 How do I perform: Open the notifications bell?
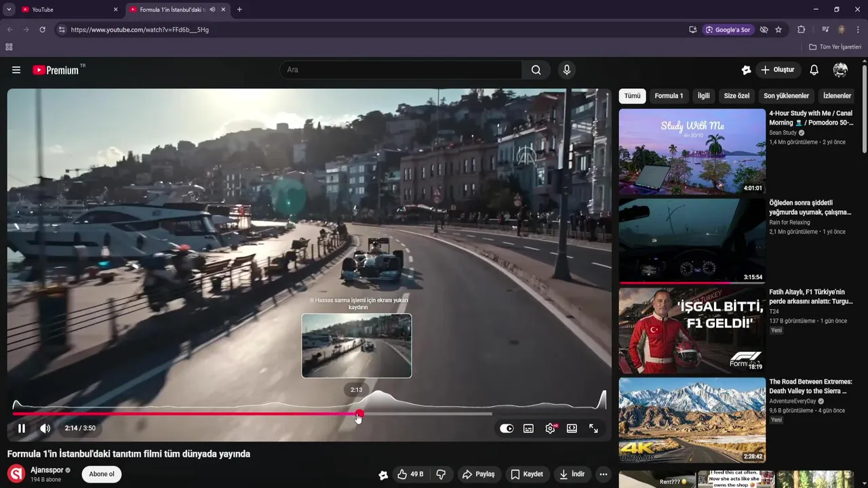coord(814,70)
